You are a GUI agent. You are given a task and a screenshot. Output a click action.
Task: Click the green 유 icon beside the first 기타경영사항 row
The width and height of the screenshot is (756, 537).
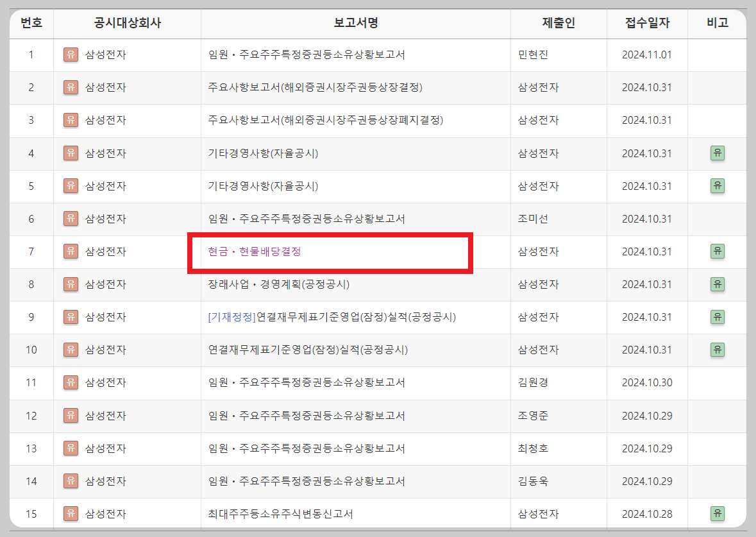[x=718, y=153]
